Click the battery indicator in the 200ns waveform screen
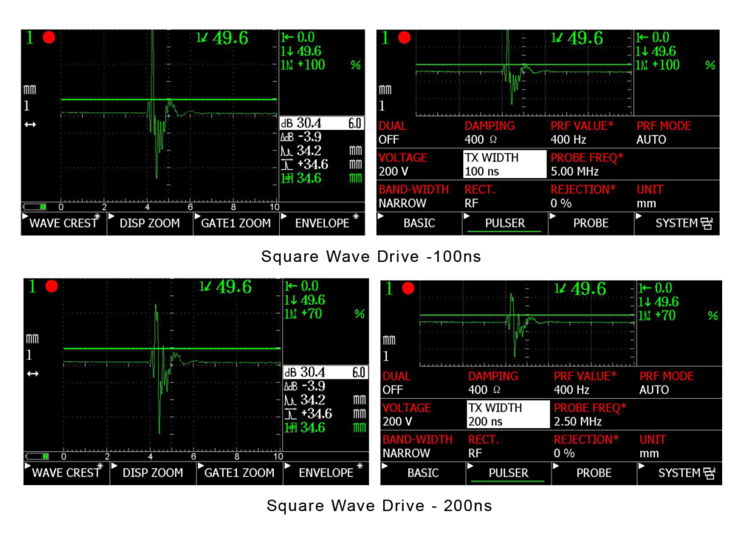 (37, 456)
